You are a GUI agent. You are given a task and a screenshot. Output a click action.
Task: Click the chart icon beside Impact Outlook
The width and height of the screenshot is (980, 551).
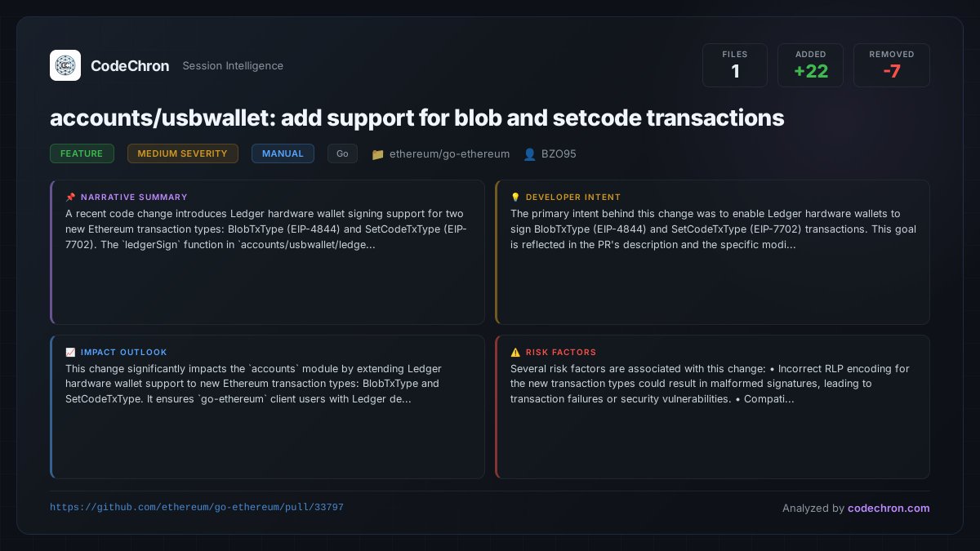(70, 352)
